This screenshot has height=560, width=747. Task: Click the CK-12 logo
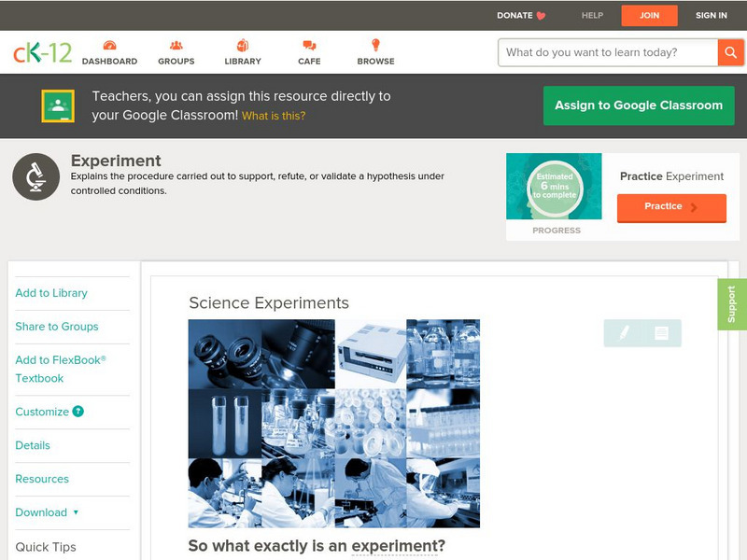[x=42, y=52]
